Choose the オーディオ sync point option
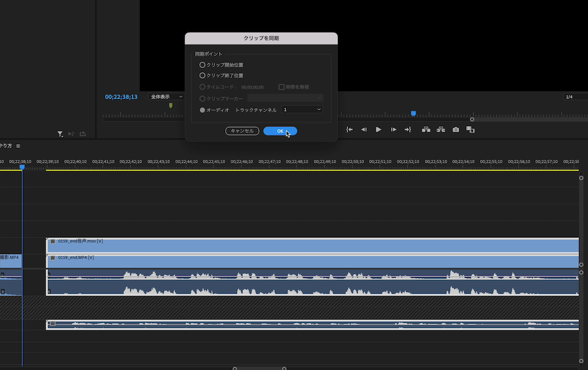This screenshot has width=588, height=370. tap(202, 109)
